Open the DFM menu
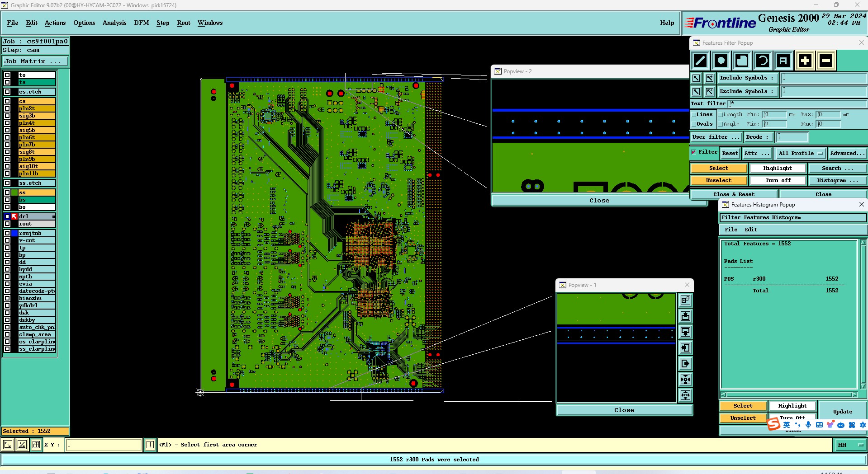 (x=141, y=23)
